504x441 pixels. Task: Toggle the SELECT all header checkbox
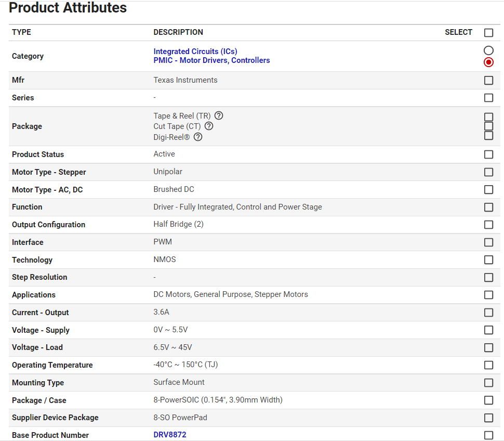[488, 33]
